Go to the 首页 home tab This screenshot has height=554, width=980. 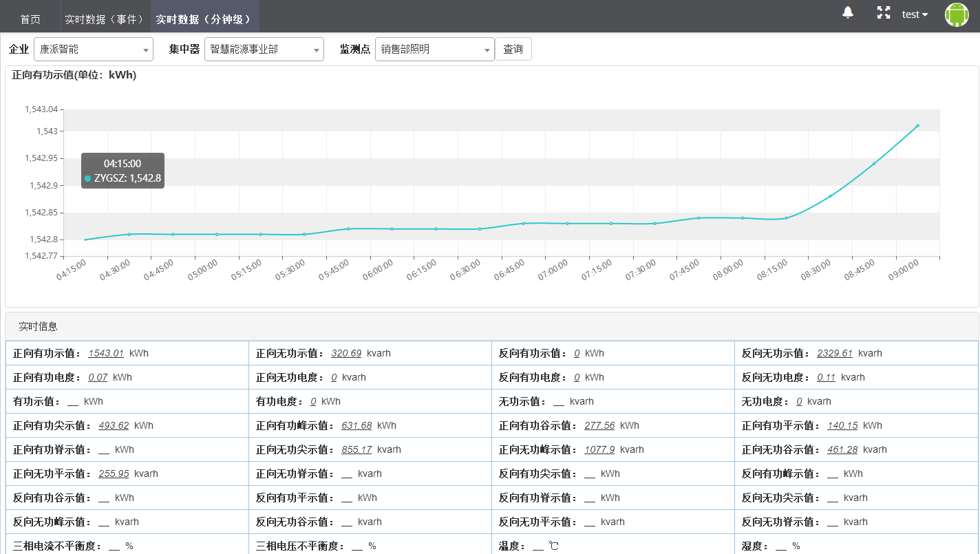(x=30, y=19)
